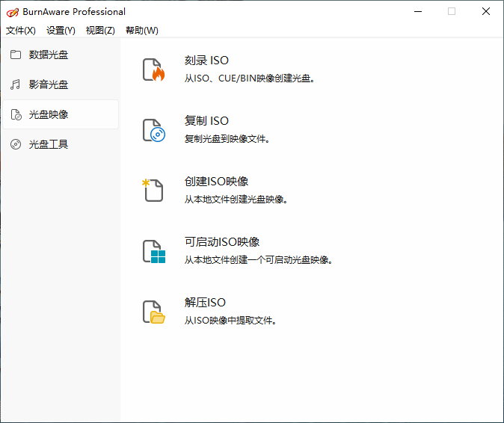Close the BurnAware Professional window
This screenshot has width=504, height=423.
point(486,11)
